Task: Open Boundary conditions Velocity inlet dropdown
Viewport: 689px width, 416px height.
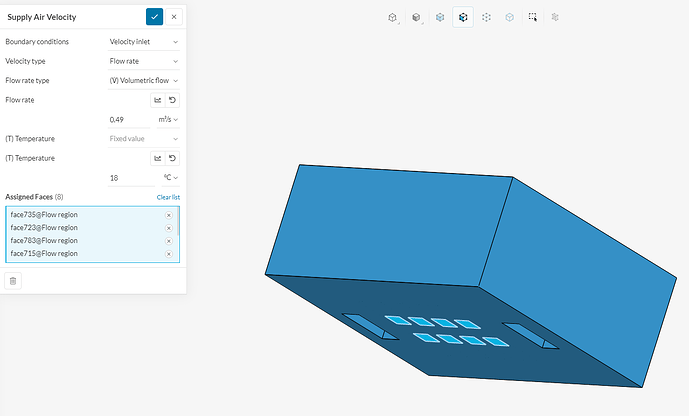Action: click(144, 42)
